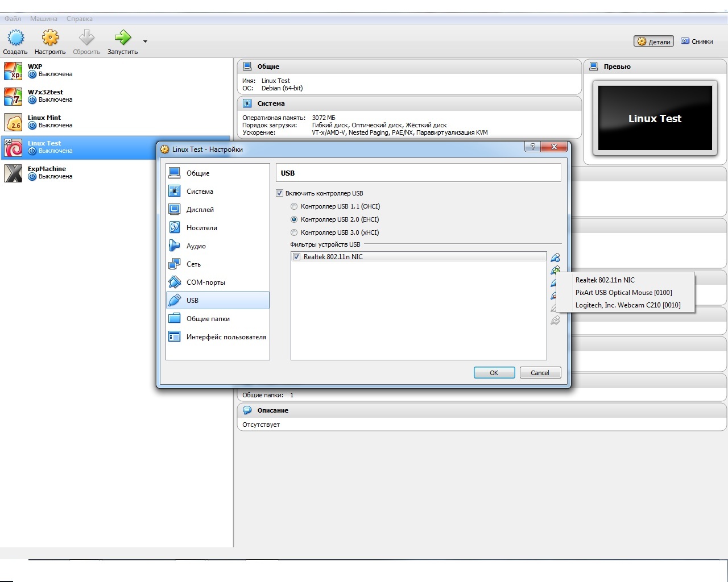Choose the Контроллер USB 3.0 (xHCI) radio button

tap(294, 232)
